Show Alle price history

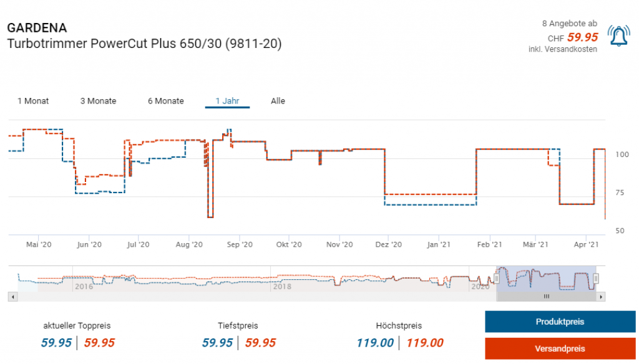[x=278, y=101]
